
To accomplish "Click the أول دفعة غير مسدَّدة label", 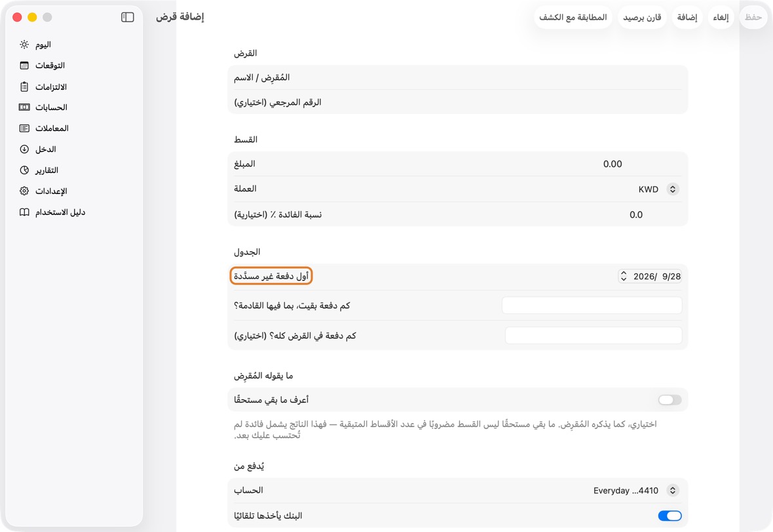I will pyautogui.click(x=271, y=276).
